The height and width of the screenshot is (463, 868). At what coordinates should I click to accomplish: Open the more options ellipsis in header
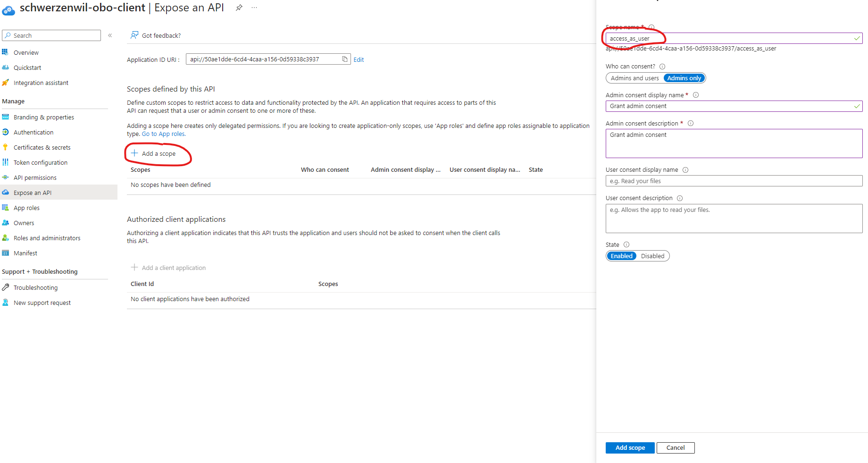(x=254, y=8)
